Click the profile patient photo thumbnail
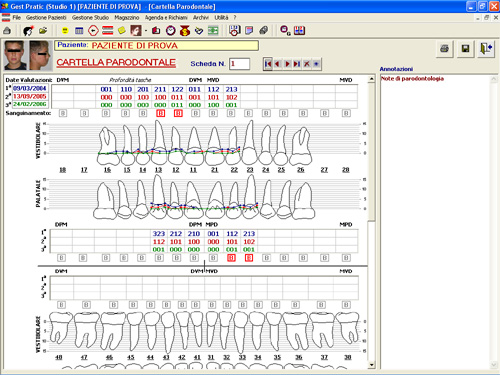Viewport: 500px width, 375px height. click(41, 55)
